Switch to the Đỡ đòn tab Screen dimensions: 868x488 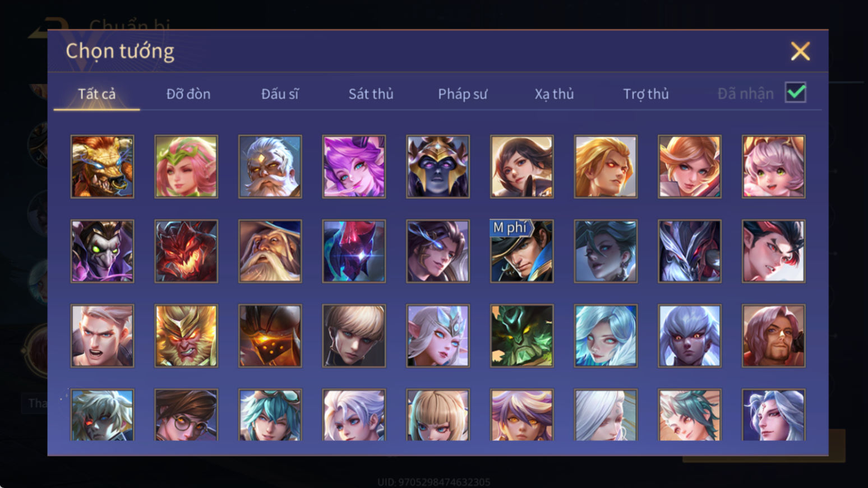188,94
